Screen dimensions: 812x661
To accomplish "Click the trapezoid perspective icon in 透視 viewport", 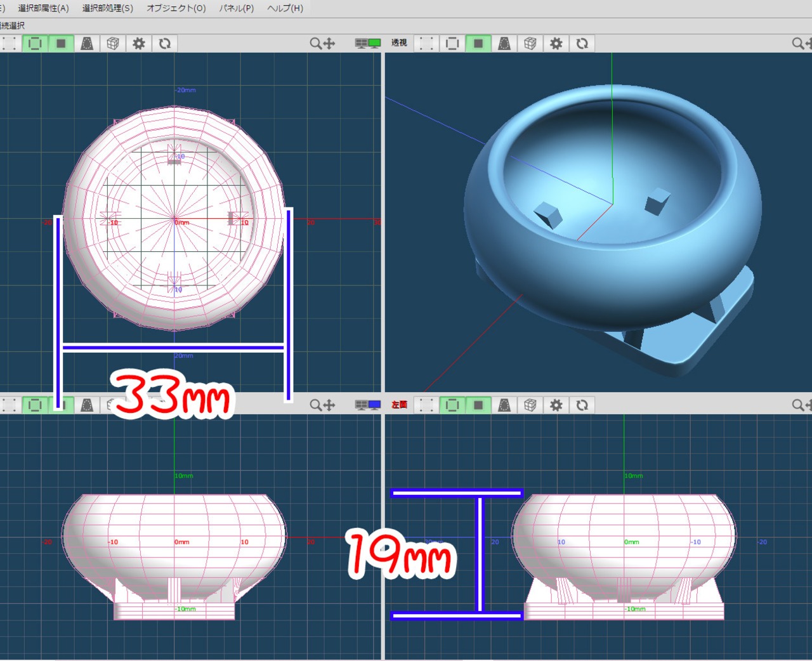I will (504, 43).
